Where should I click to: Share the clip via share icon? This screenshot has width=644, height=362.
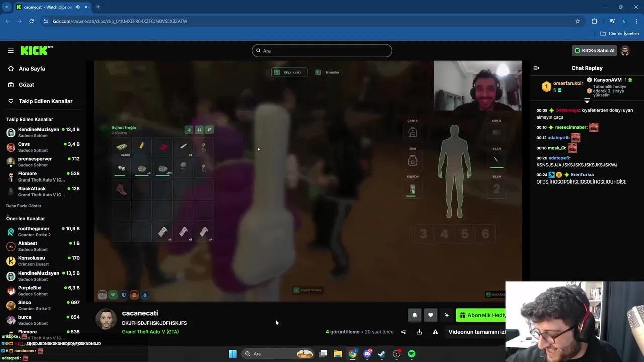click(403, 332)
